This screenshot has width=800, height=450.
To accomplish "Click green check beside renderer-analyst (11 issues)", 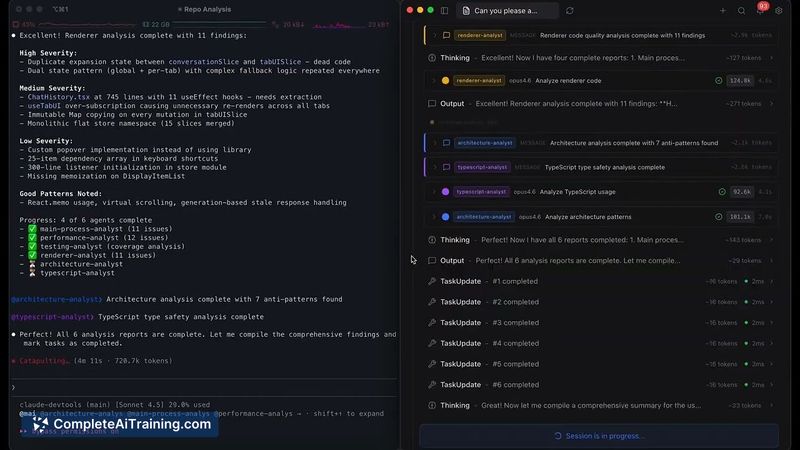I will [32, 255].
